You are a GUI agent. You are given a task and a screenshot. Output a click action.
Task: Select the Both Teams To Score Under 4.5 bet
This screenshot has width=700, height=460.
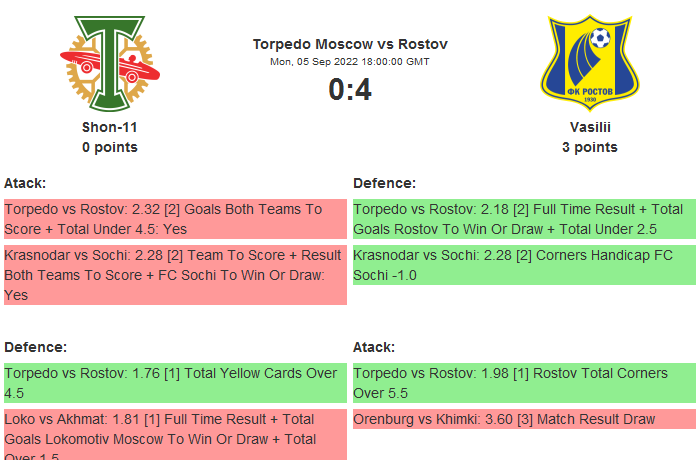point(174,219)
